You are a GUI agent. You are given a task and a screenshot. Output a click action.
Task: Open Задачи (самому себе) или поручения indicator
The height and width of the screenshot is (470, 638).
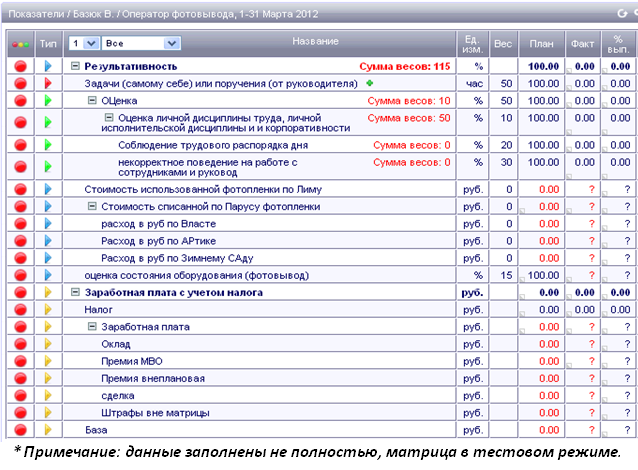click(221, 83)
